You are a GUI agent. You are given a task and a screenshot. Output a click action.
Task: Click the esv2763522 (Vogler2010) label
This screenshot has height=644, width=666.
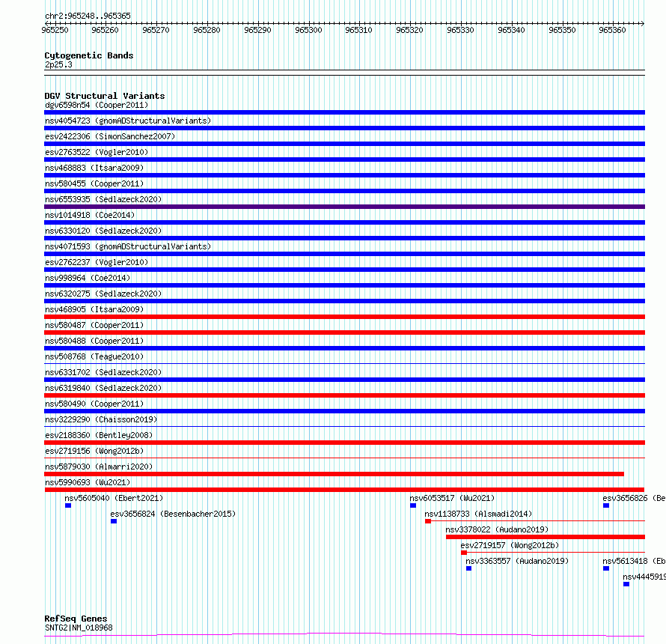[97, 152]
